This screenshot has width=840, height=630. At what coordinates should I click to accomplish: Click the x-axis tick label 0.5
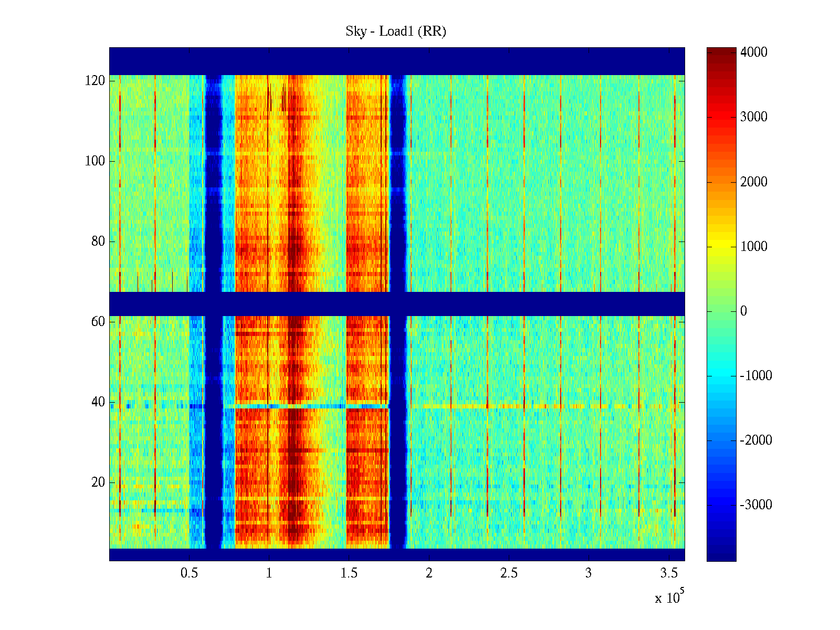[189, 573]
